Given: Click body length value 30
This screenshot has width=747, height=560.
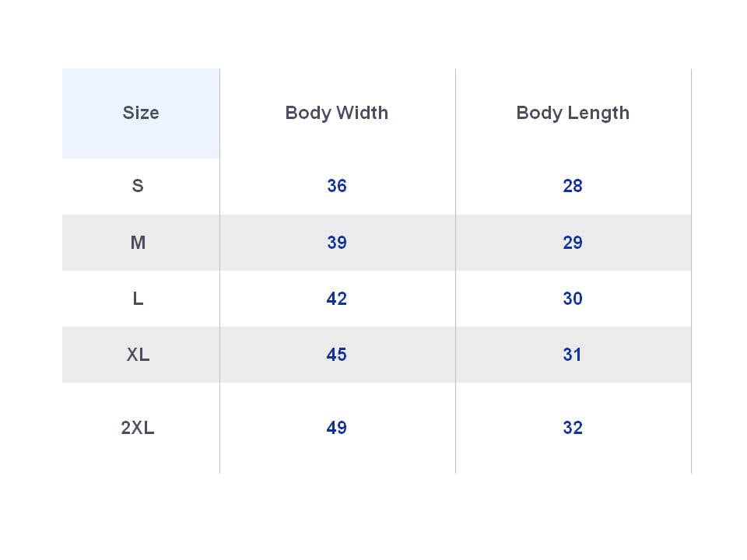Looking at the screenshot, I should coord(573,299).
